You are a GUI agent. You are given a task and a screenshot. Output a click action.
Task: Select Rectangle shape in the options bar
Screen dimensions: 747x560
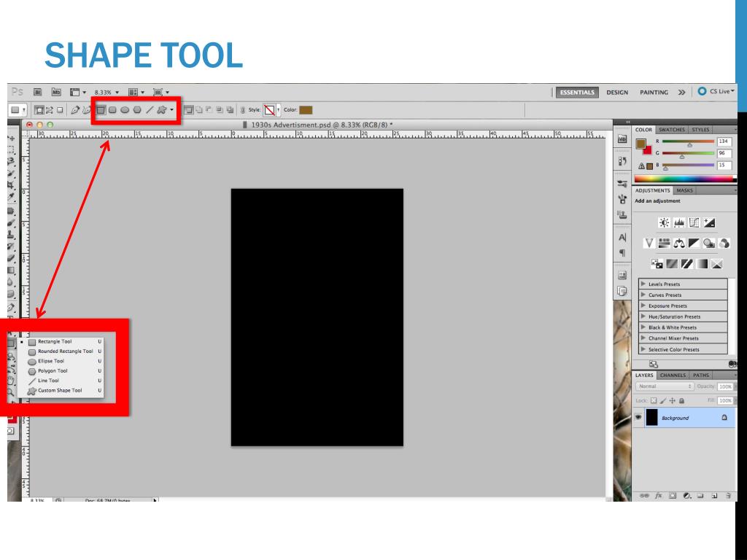tap(101, 110)
